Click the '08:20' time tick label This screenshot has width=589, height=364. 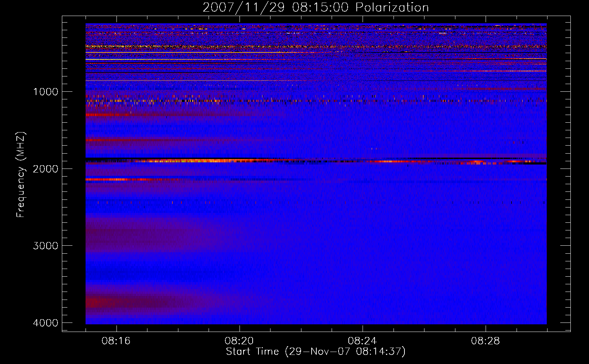point(239,341)
